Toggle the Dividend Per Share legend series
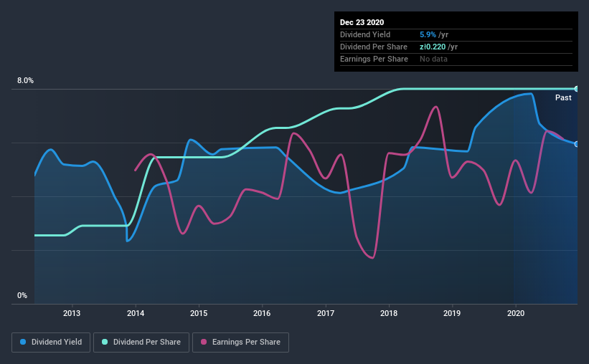The height and width of the screenshot is (364, 589). (141, 343)
